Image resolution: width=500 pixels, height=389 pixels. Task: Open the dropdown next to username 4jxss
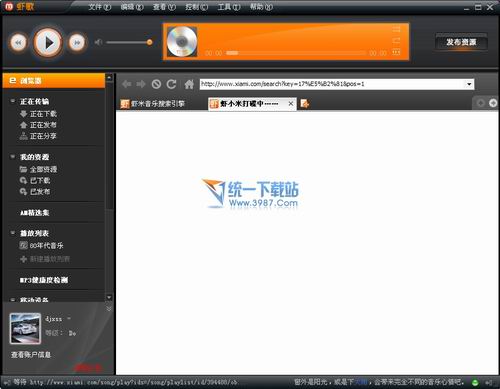[x=69, y=318]
